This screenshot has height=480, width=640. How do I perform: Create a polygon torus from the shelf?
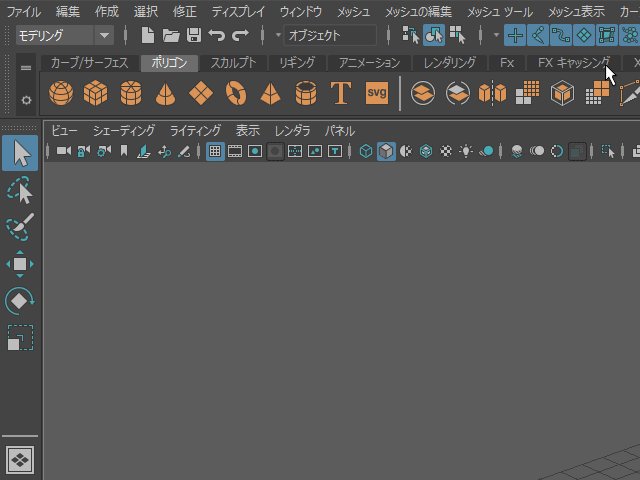pyautogui.click(x=236, y=93)
